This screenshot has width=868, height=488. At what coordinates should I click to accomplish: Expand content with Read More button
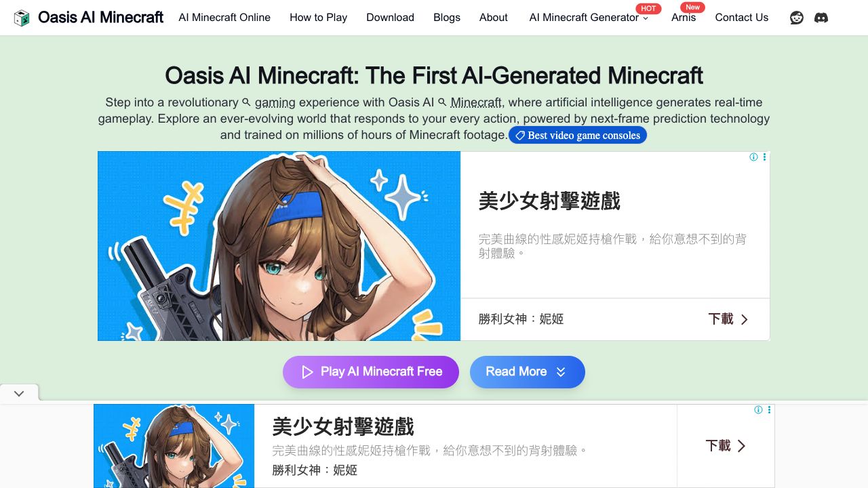tap(527, 372)
